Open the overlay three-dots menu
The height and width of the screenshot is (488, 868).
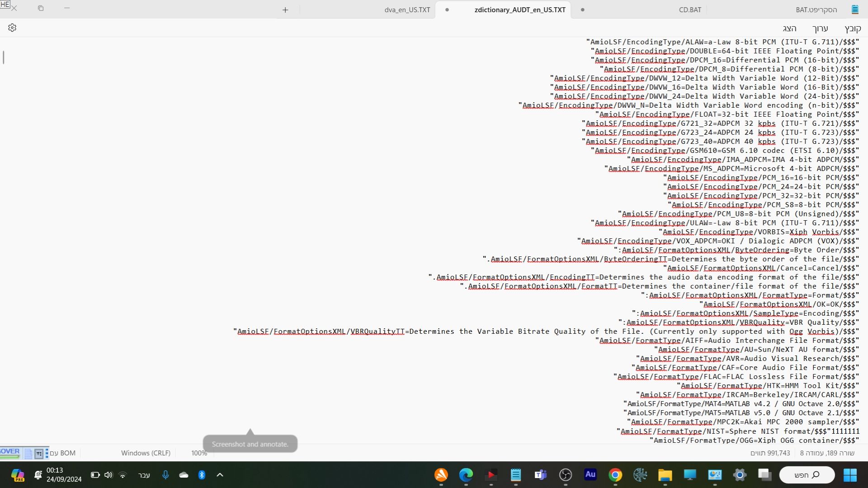tap(47, 453)
